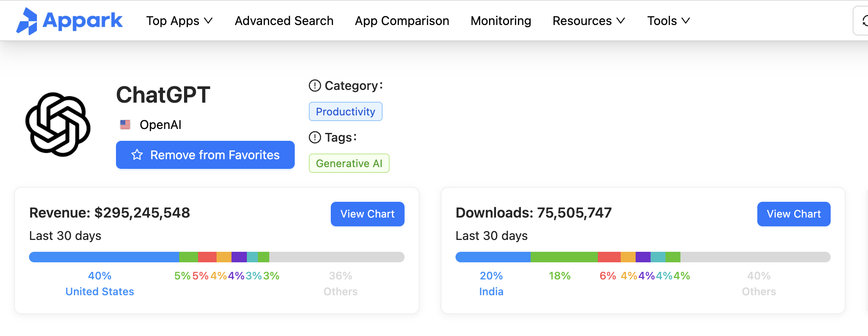Click the blue India downloads bar segment

click(x=493, y=257)
